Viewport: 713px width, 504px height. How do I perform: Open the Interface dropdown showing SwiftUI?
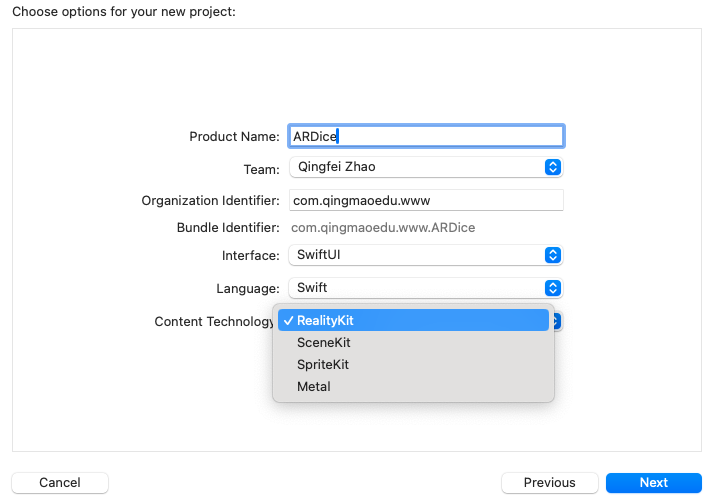[425, 255]
